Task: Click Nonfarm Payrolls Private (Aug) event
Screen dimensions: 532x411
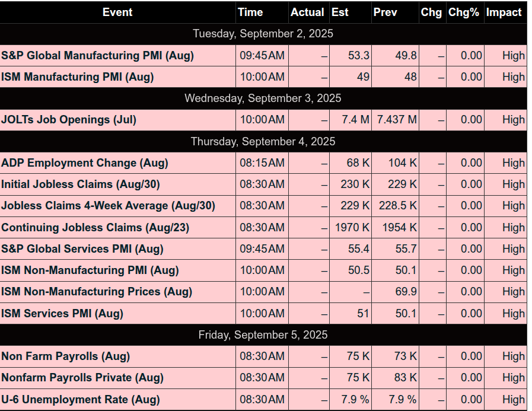Action: coord(82,377)
